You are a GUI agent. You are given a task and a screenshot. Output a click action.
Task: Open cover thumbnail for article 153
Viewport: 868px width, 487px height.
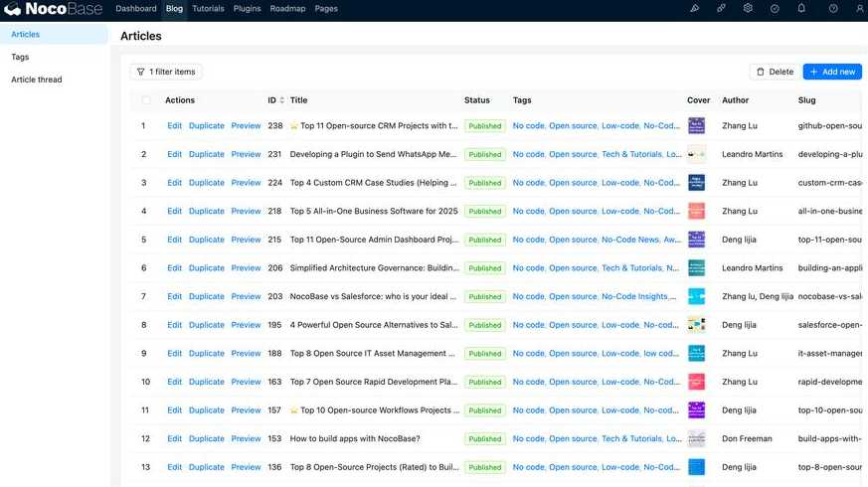[696, 439]
